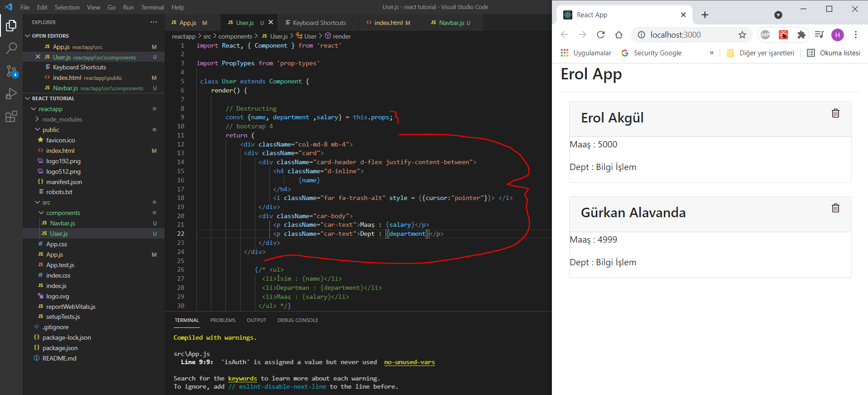Open App.css in the file explorer
Viewport: 868px width, 395px height.
tap(56, 244)
